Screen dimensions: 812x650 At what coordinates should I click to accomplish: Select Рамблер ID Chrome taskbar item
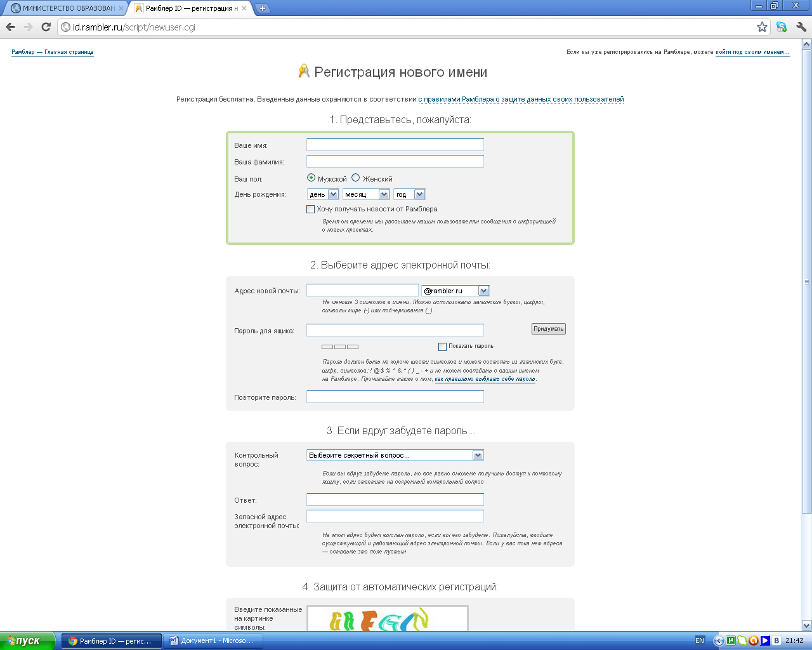point(112,640)
